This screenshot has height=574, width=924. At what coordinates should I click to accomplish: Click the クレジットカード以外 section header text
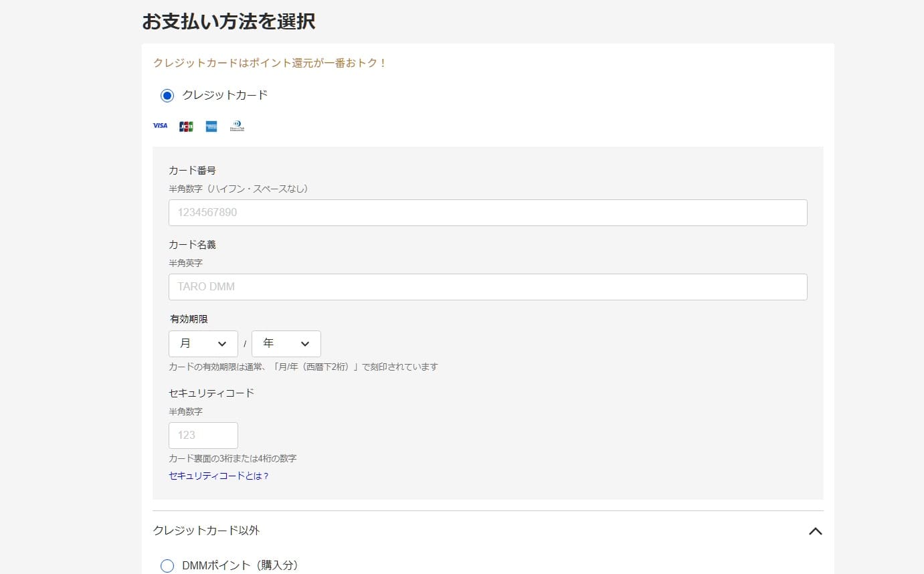tap(206, 531)
